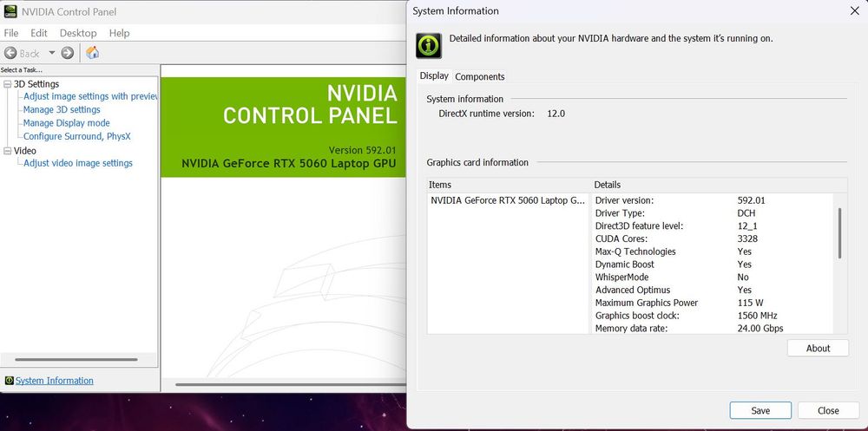Click the Details list vertical scrollbar
Viewport: 868px width, 431px height.
pos(839,233)
